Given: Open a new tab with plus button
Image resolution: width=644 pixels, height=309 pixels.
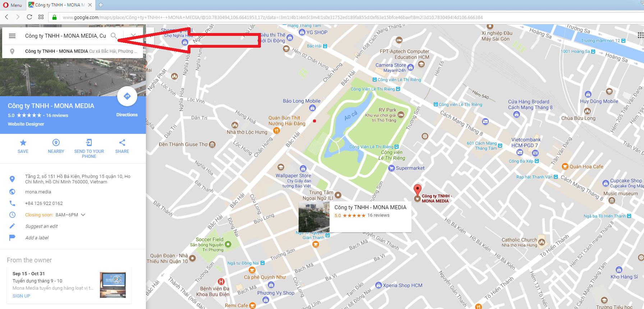Looking at the screenshot, I should (101, 5).
